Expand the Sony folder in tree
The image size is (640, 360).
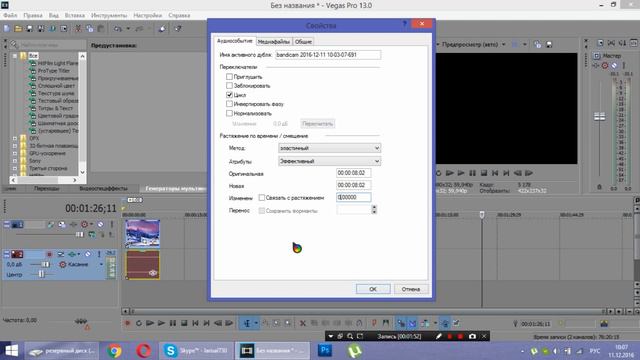15,161
